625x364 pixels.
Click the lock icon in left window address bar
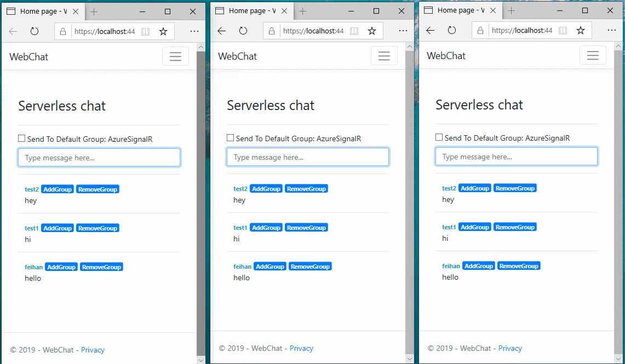coord(63,31)
